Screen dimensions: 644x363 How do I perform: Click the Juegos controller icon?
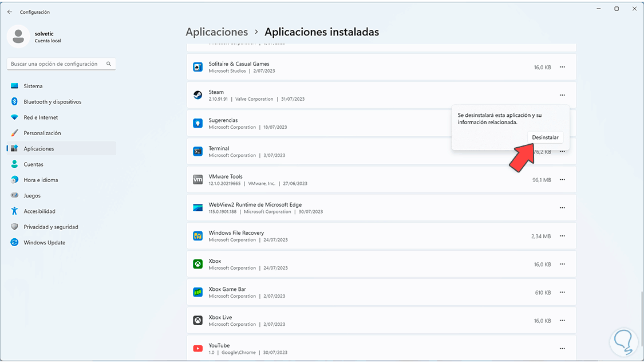click(14, 195)
